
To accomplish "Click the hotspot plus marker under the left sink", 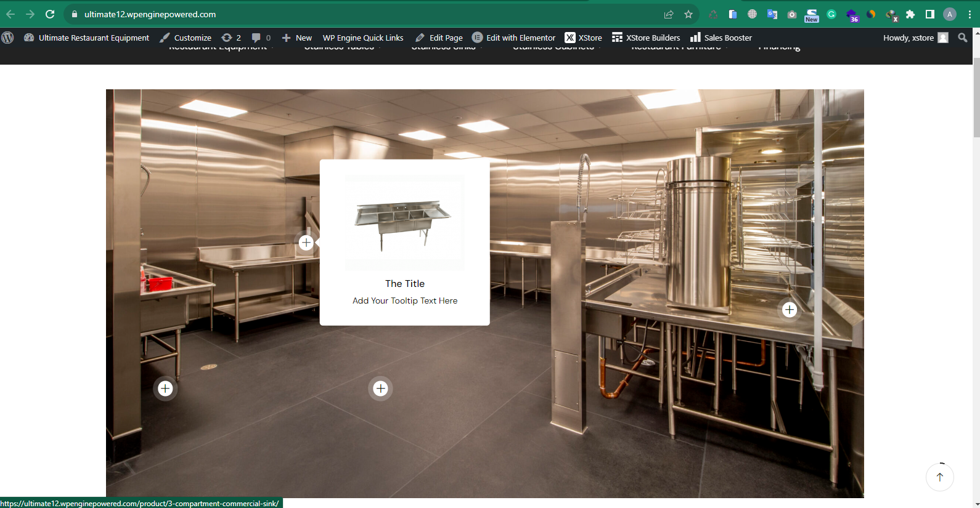I will coord(165,389).
